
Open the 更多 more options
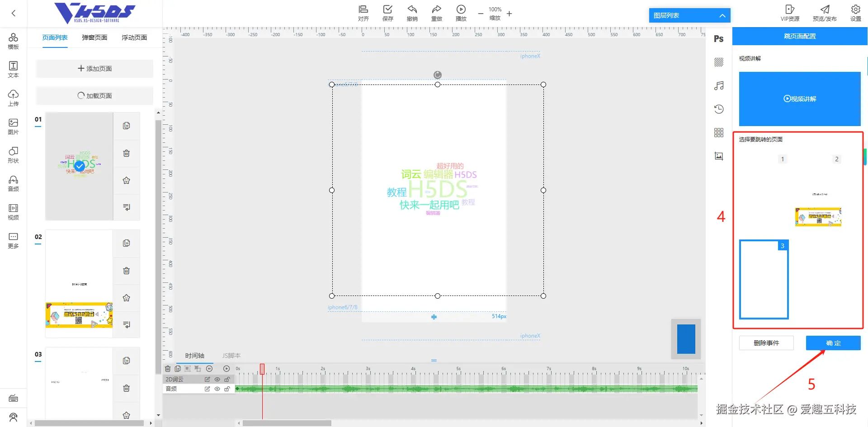(14, 240)
